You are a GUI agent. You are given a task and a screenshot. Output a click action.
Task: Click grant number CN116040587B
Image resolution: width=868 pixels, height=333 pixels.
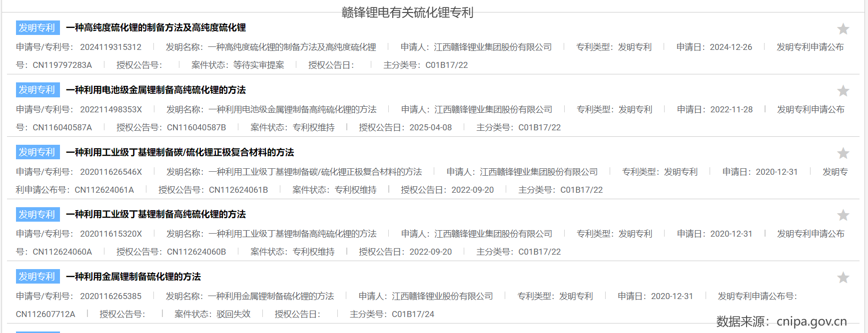click(x=196, y=127)
